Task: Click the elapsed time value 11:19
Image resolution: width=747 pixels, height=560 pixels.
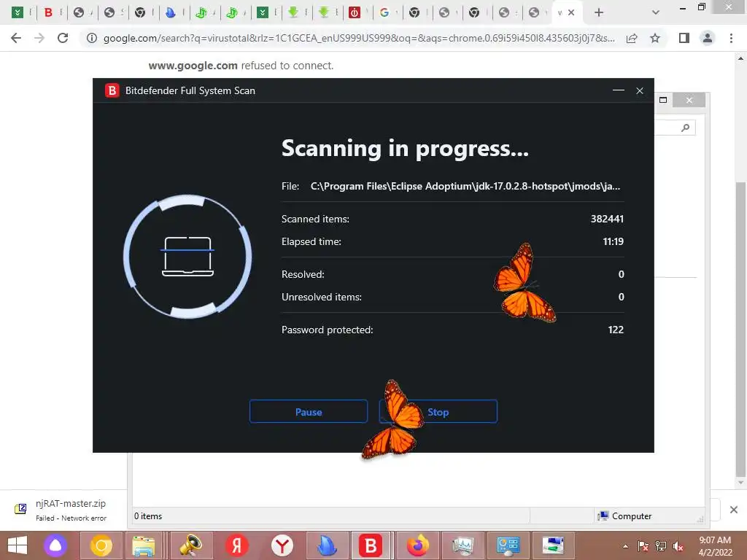Action: 613,241
